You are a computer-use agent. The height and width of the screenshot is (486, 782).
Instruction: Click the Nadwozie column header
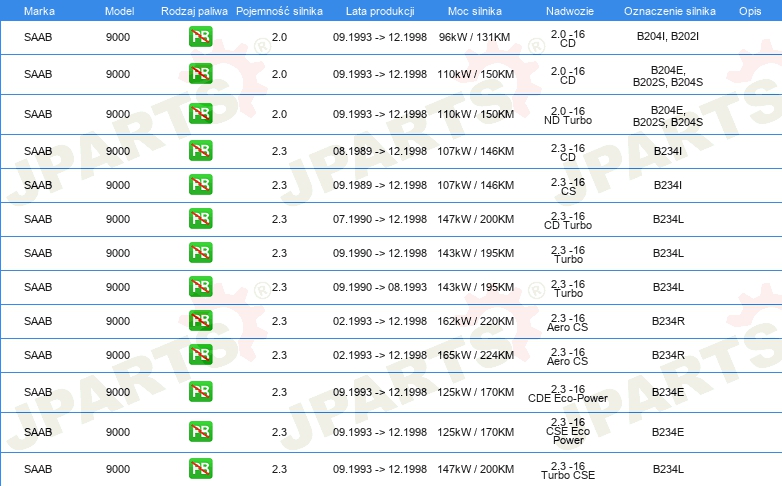tap(570, 11)
